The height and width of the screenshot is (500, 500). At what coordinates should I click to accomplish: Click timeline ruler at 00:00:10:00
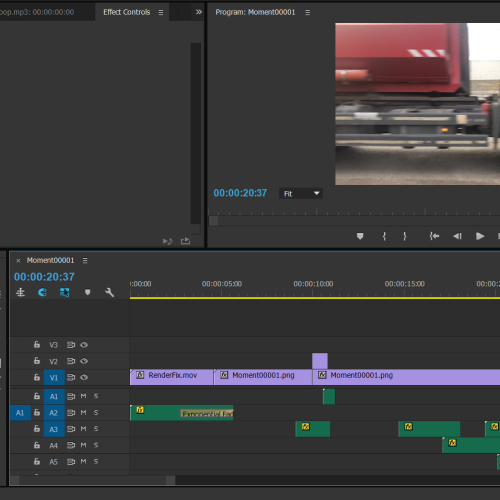pos(313,284)
